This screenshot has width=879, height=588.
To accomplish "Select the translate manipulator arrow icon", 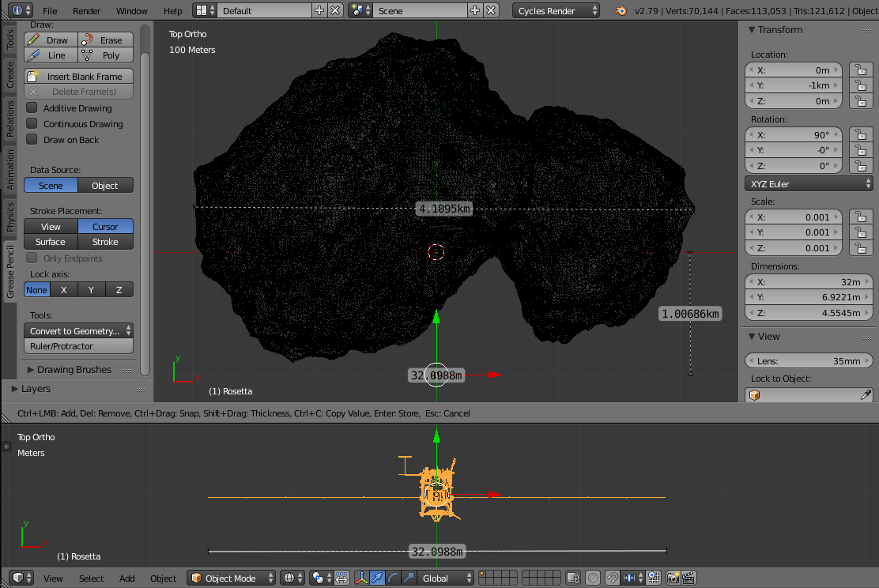I will pyautogui.click(x=377, y=578).
